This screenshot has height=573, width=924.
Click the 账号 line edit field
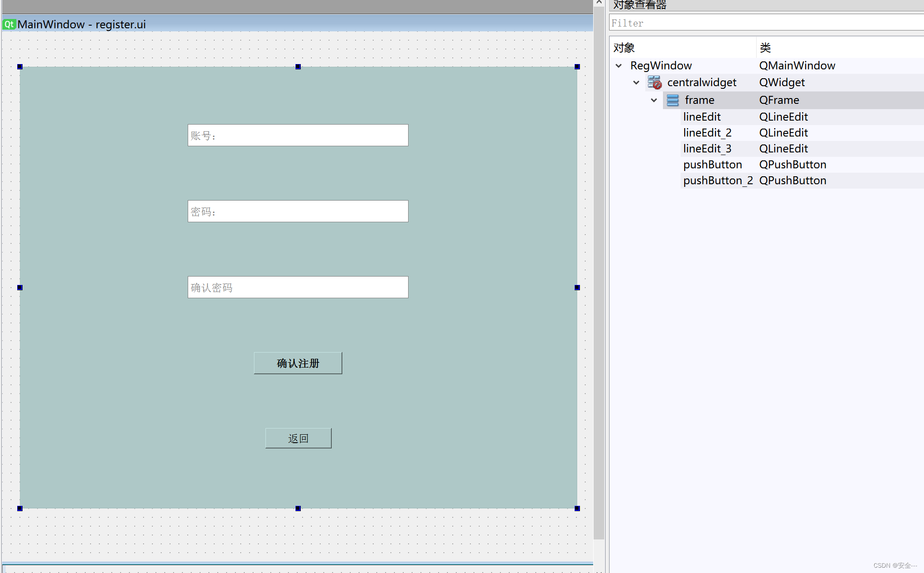coord(298,135)
